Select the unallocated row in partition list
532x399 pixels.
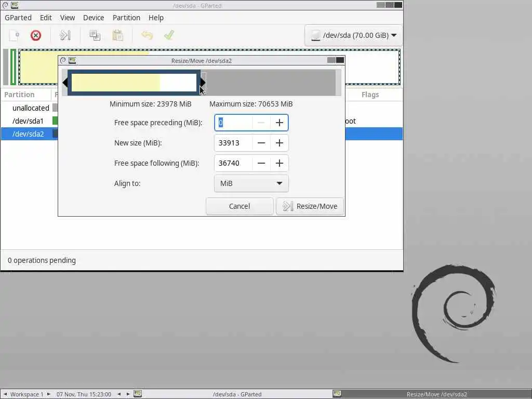point(202,108)
